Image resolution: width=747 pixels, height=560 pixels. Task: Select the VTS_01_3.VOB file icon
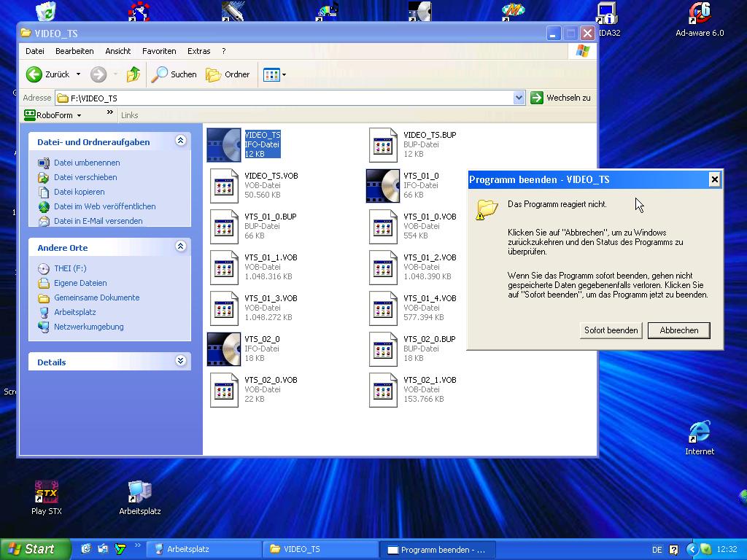pos(224,308)
